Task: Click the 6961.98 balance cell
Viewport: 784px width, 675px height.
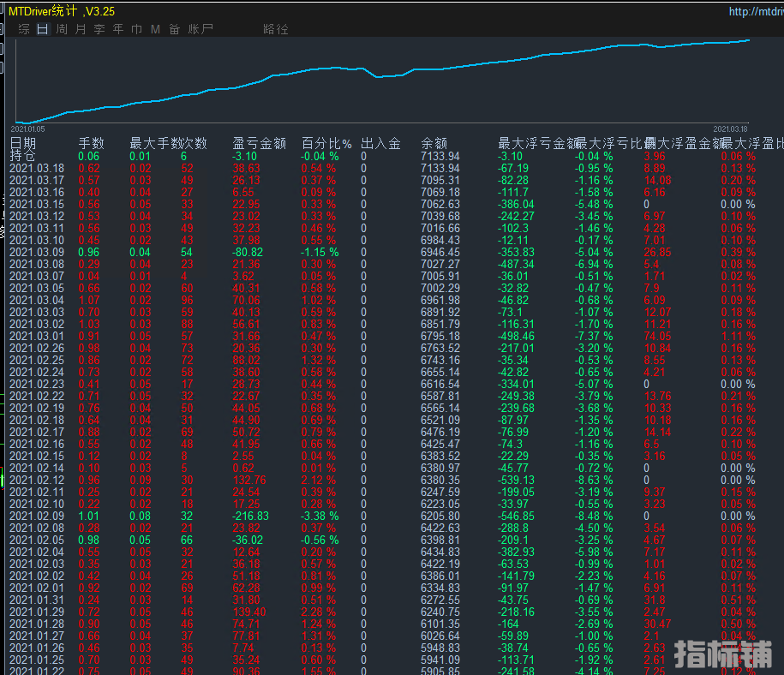Action: [440, 301]
